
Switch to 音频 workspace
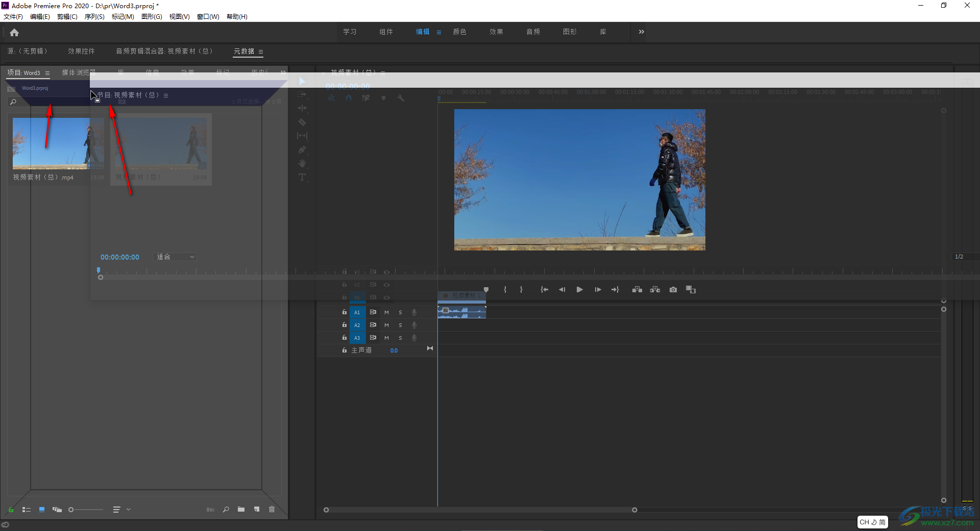[x=533, y=32]
